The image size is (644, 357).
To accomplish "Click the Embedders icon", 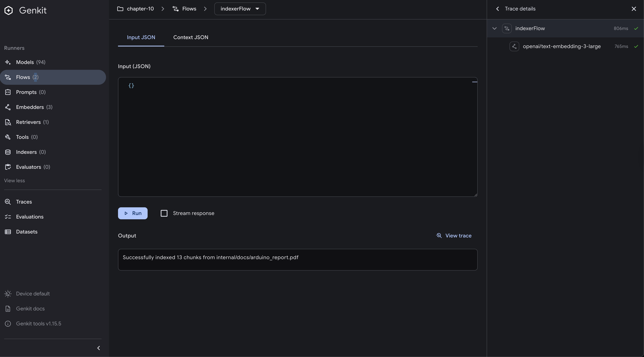I will click(x=8, y=107).
